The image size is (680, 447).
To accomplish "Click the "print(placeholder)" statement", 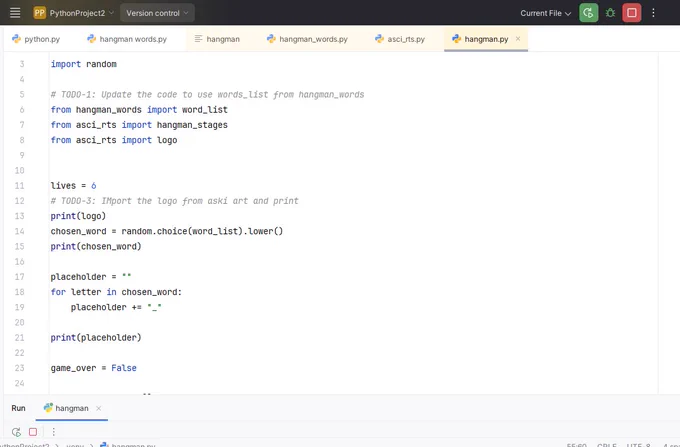I will click(96, 337).
